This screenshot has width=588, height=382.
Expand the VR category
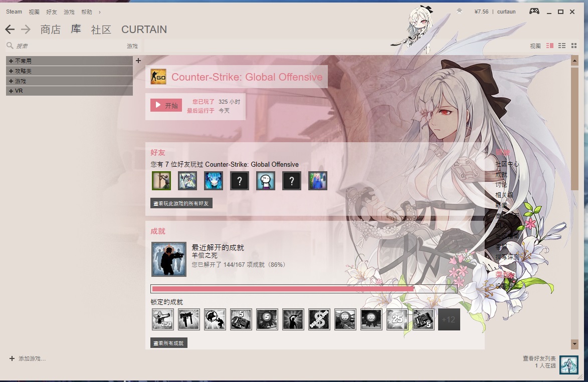pos(11,91)
